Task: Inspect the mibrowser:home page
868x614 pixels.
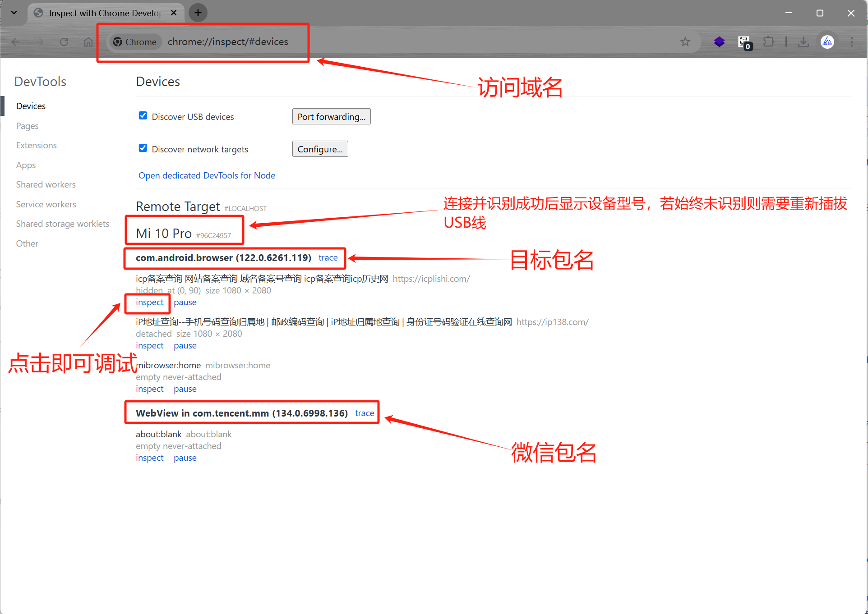Action: [x=150, y=389]
